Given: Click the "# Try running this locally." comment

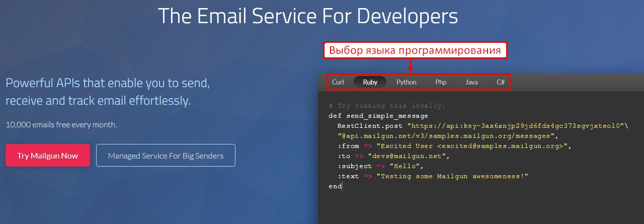Looking at the screenshot, I should pyautogui.click(x=387, y=106).
